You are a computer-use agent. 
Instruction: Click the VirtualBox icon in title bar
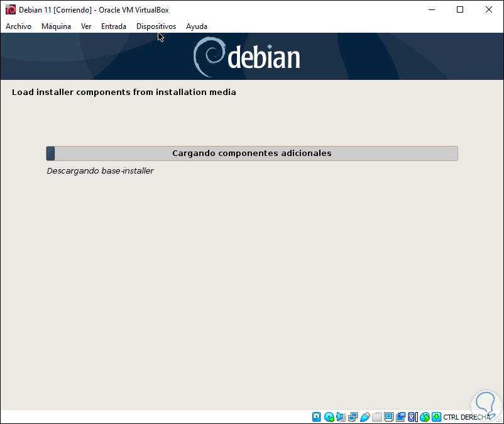pos(10,9)
